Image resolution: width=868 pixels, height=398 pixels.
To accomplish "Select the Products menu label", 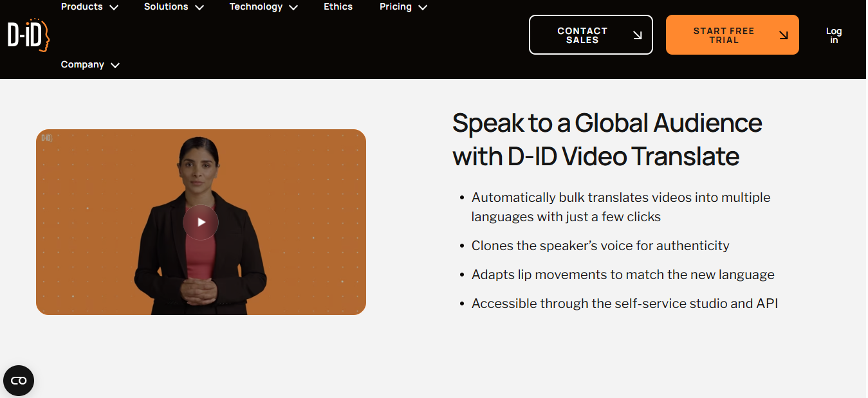I will [x=82, y=7].
